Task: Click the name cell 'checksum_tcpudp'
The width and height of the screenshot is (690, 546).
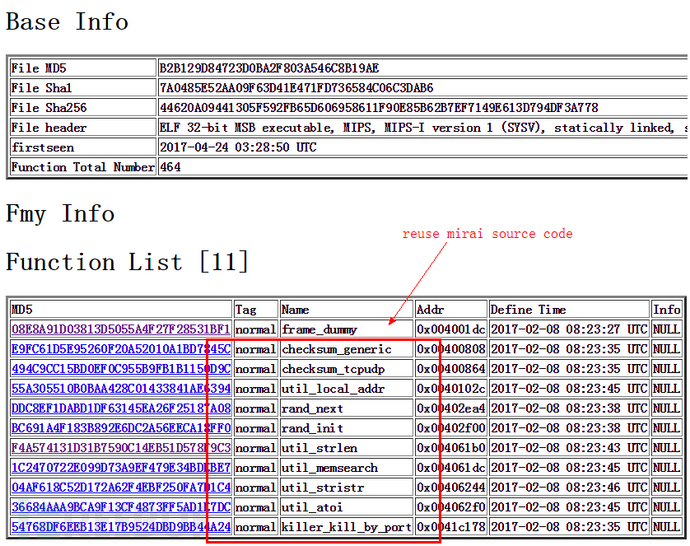Action: tap(347, 369)
